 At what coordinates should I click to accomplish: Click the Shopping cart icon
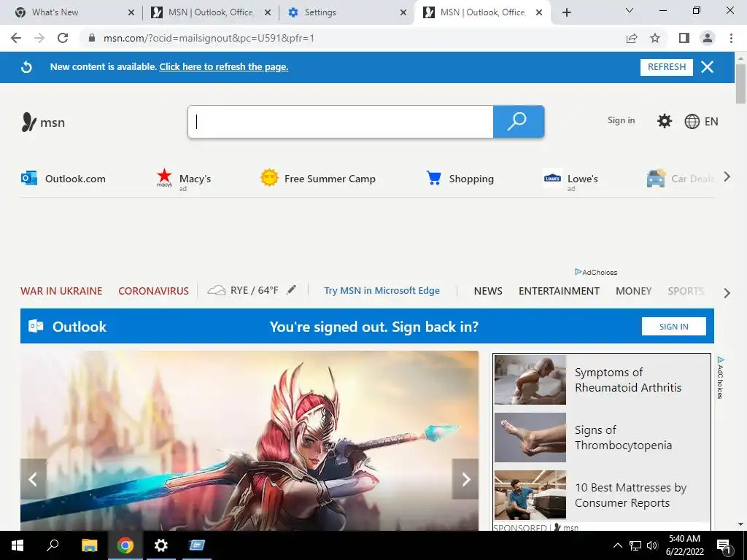[433, 178]
